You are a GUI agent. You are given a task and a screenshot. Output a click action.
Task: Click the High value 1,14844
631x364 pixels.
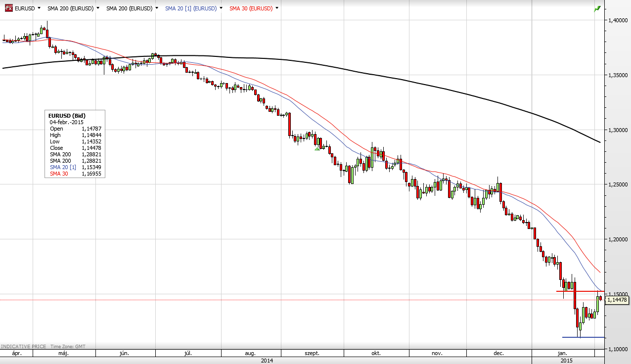click(91, 135)
